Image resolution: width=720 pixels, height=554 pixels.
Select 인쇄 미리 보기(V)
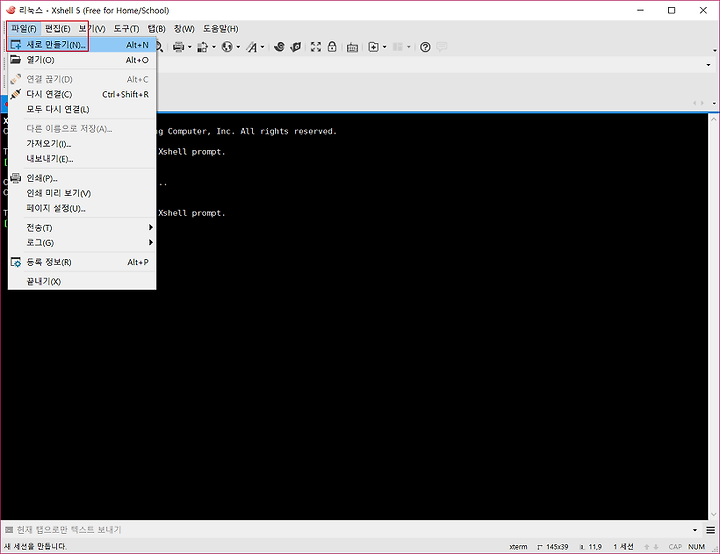[82, 193]
